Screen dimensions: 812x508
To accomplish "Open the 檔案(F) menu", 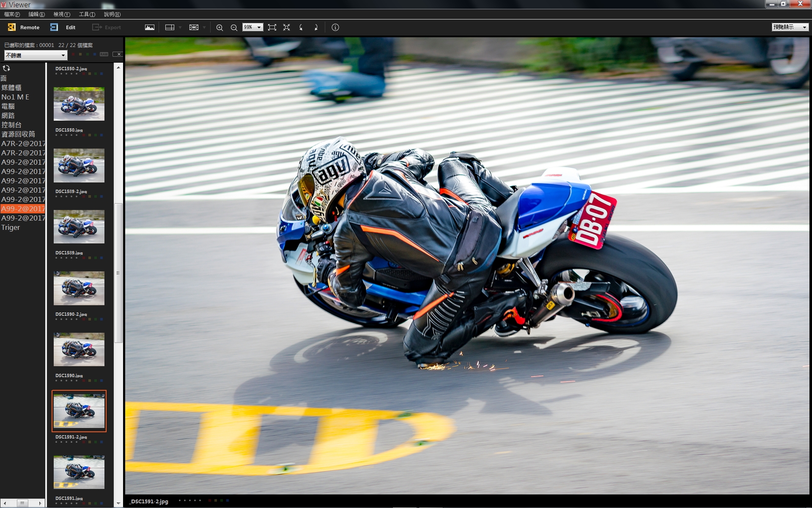I will point(12,14).
